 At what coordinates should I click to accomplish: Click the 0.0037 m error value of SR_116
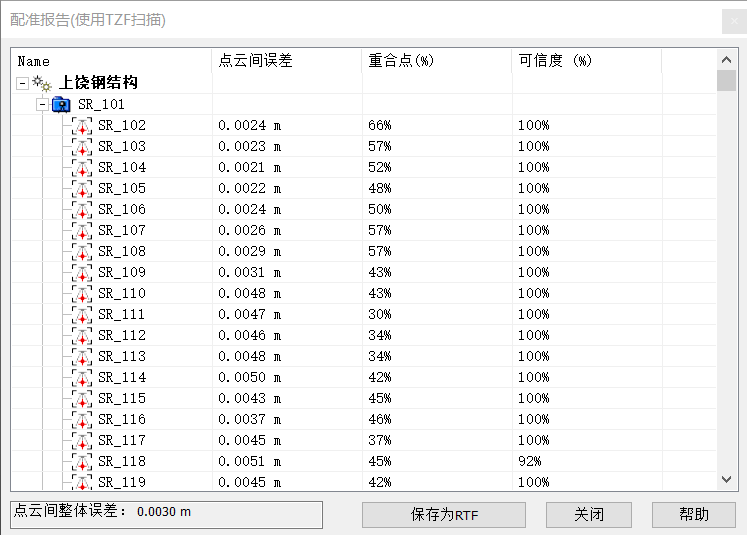pyautogui.click(x=250, y=419)
